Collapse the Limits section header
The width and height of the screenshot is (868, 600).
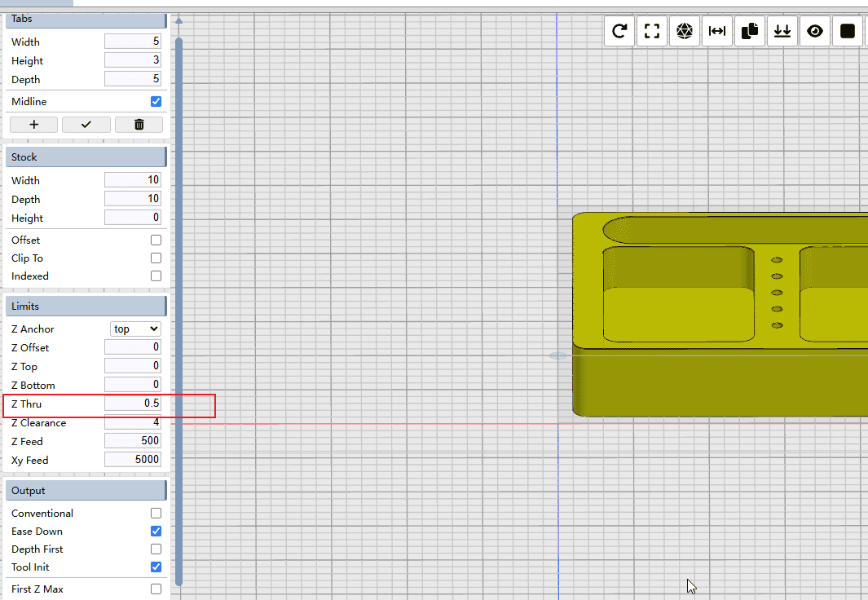click(x=86, y=307)
